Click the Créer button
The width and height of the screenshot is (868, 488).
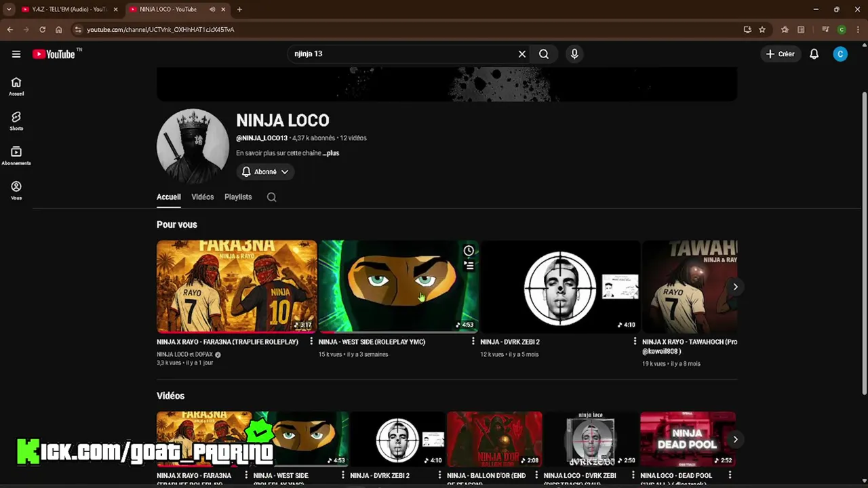pyautogui.click(x=781, y=54)
